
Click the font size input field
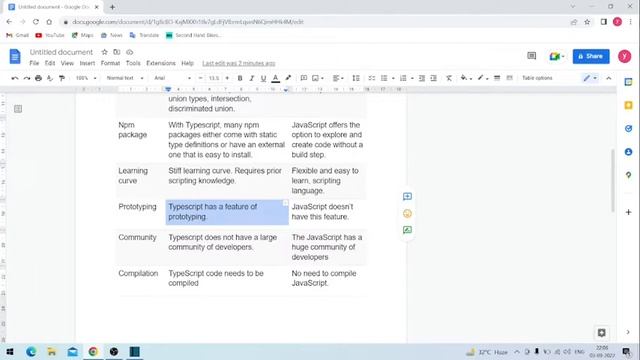click(214, 78)
